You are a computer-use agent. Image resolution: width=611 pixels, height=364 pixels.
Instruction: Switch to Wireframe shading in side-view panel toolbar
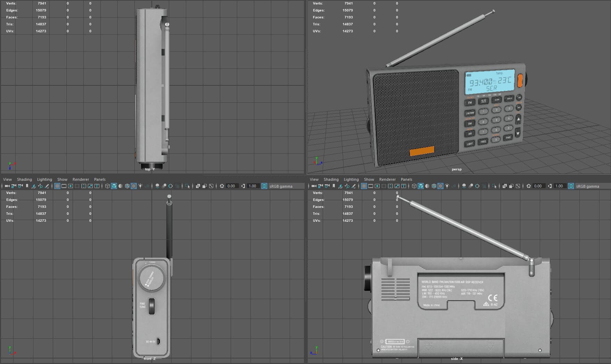tap(414, 186)
